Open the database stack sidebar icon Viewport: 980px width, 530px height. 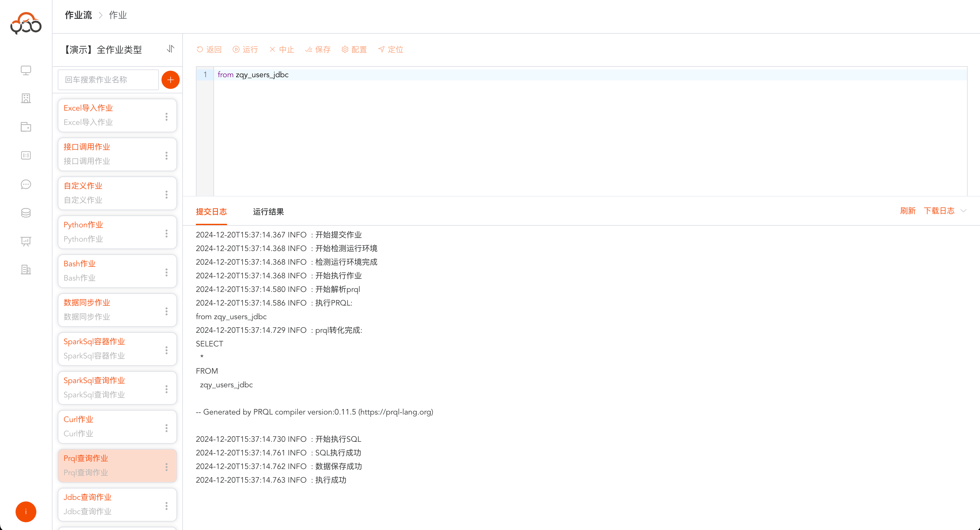[26, 213]
